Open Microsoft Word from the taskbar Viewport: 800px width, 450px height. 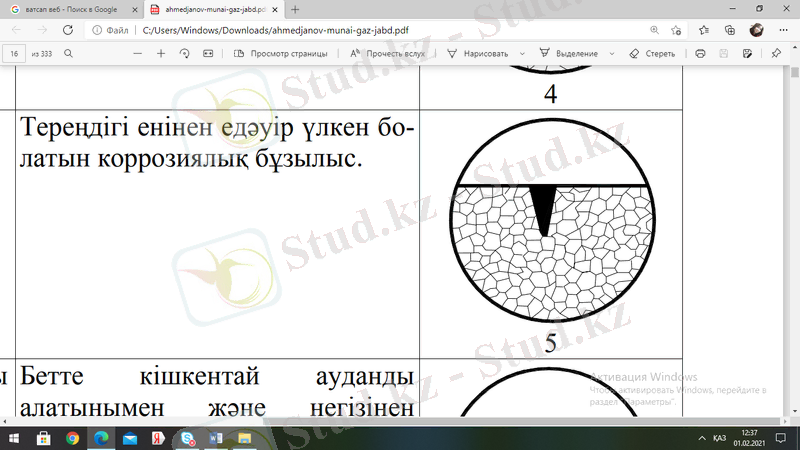tap(217, 438)
